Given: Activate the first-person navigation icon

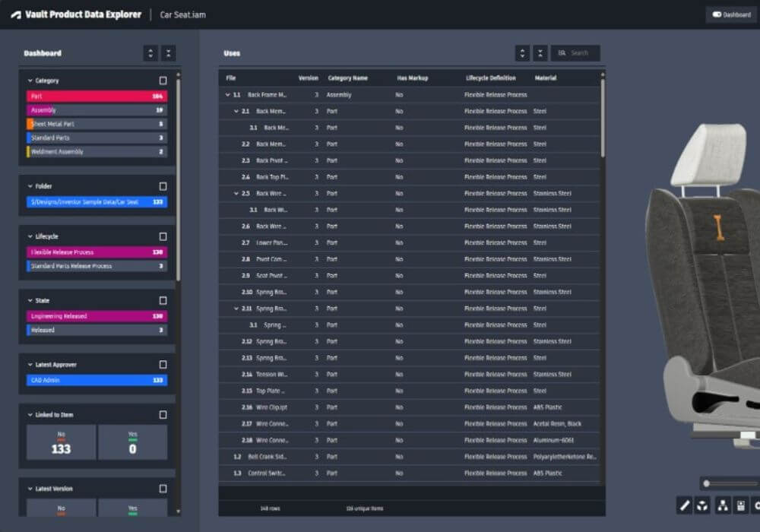Looking at the screenshot, I should coord(722,505).
